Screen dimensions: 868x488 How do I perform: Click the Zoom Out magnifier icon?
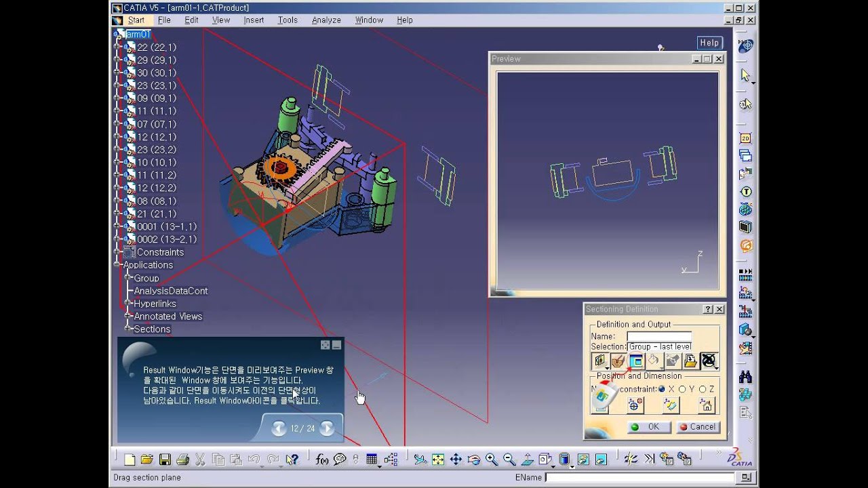click(x=509, y=460)
